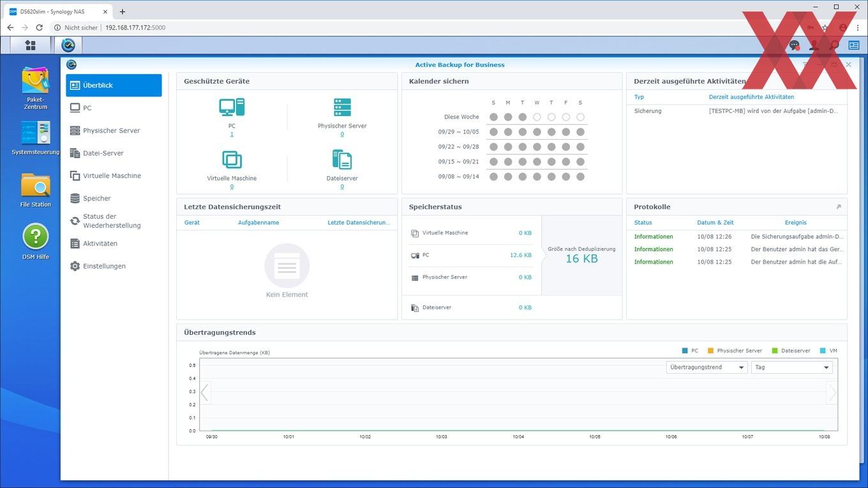Open Datei-Server in sidebar
The width and height of the screenshot is (868, 488).
click(114, 153)
